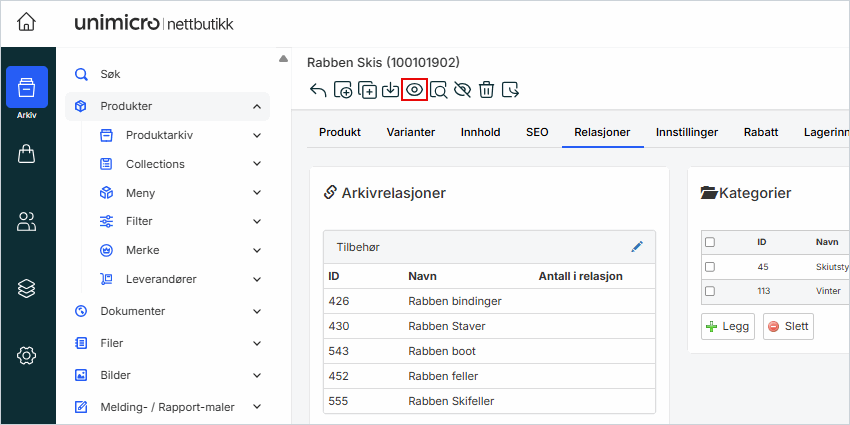Toggle the select-all checkbox in Kategorier header
The width and height of the screenshot is (850, 425).
[x=710, y=242]
